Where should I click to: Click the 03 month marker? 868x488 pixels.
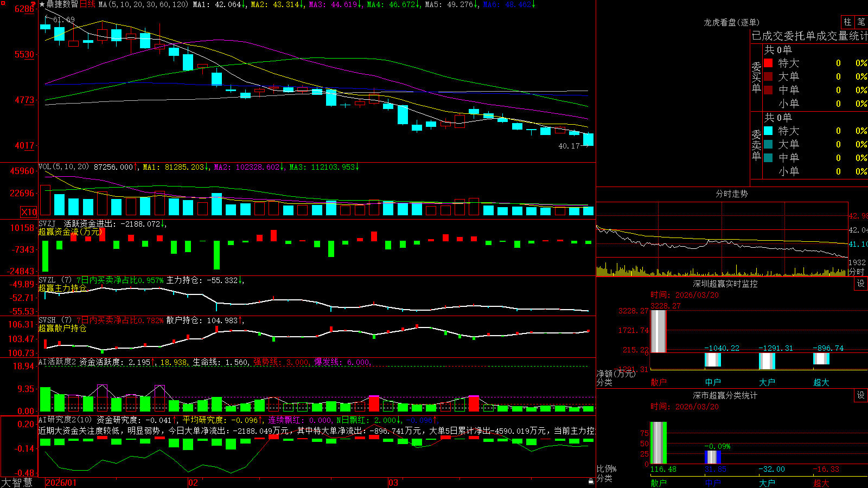(x=393, y=483)
